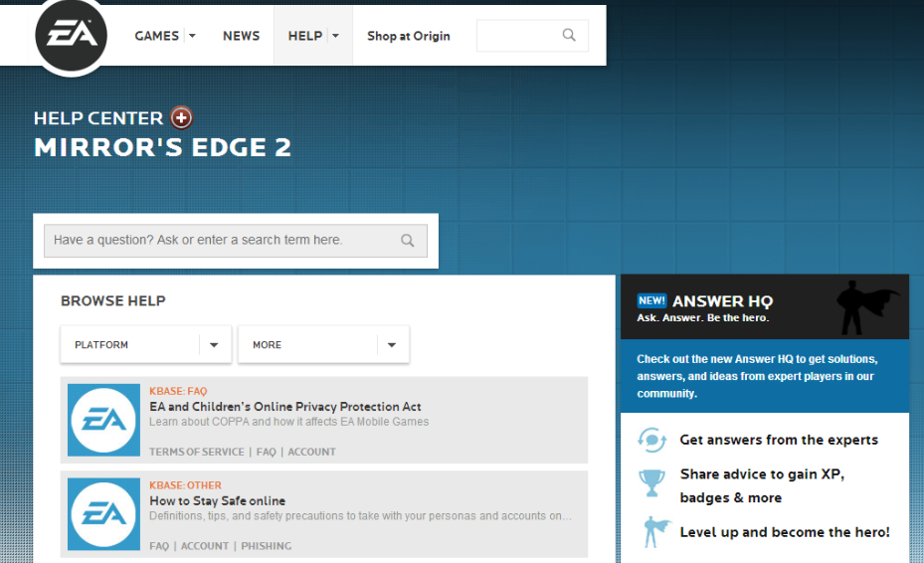This screenshot has height=563, width=924.
Task: Click the header search magnifier icon
Action: click(569, 35)
